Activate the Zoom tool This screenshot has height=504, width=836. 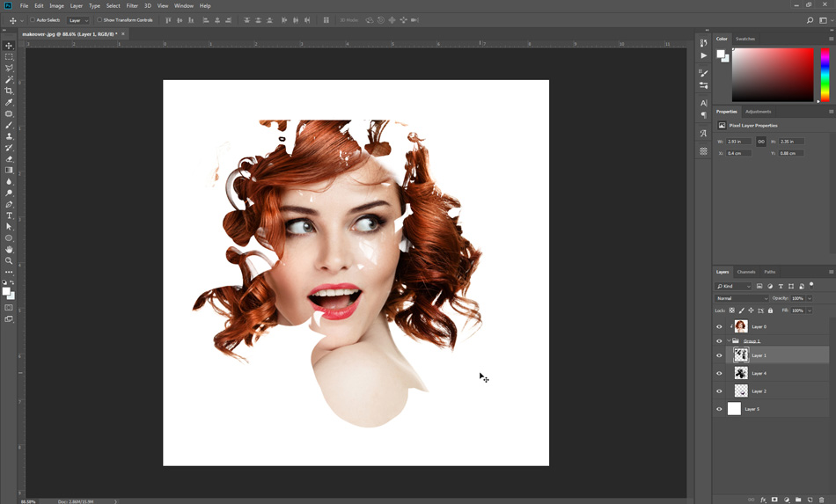click(9, 260)
